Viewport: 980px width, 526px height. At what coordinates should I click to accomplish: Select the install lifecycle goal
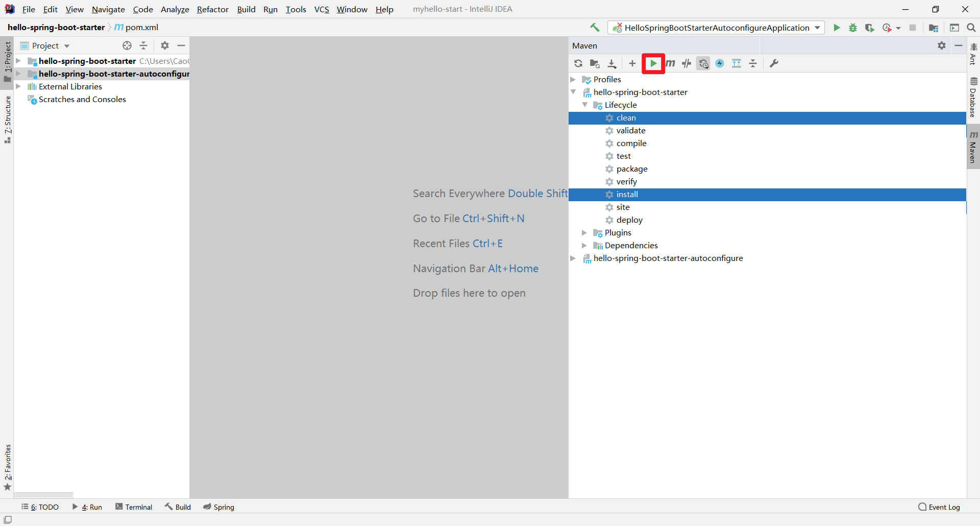767,195
